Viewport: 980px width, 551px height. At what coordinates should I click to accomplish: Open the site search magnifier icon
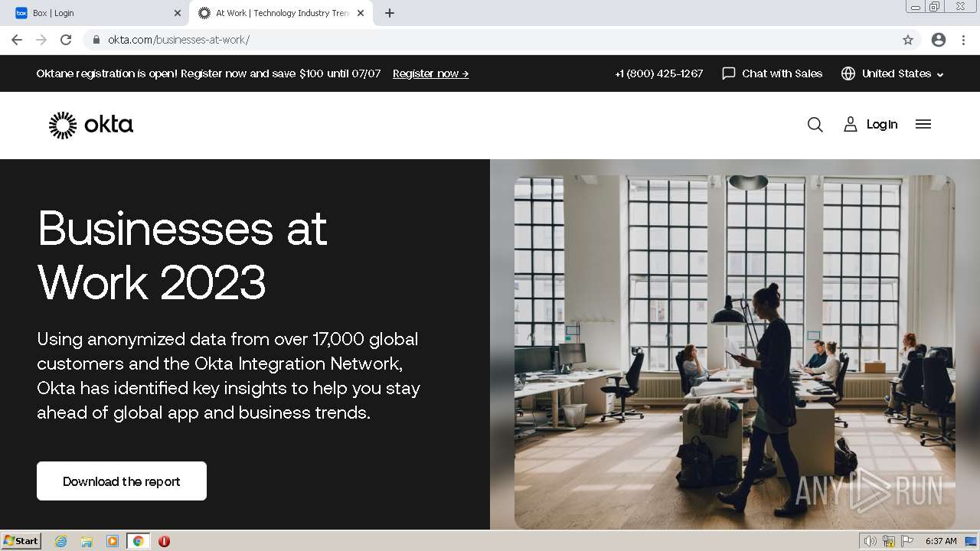tap(815, 125)
